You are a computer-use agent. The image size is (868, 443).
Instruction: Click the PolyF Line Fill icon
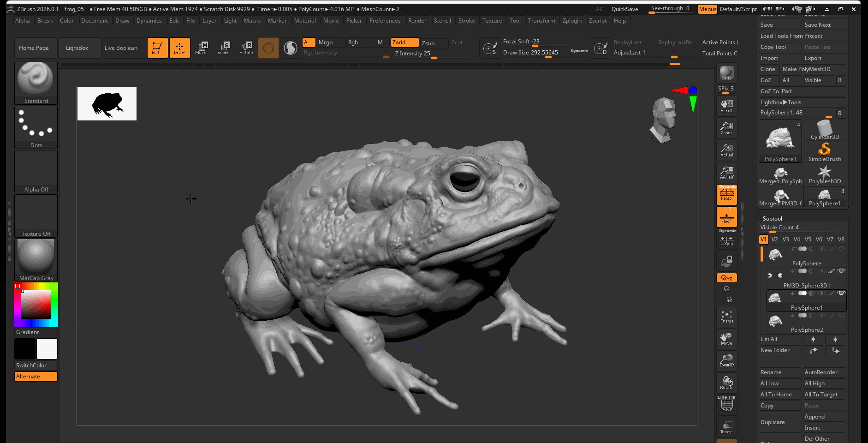726,404
